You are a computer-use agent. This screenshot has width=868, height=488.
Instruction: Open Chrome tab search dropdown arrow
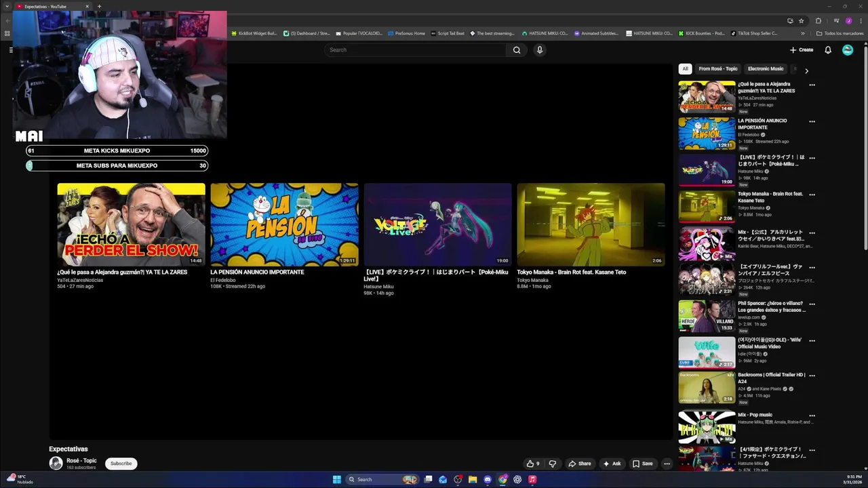tap(7, 6)
